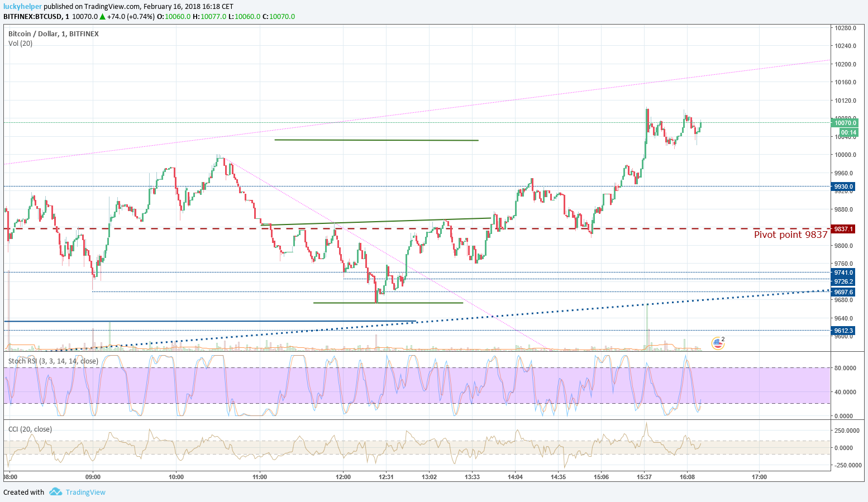
Task: Click the 9800.0 price axis label
Action: (x=844, y=246)
